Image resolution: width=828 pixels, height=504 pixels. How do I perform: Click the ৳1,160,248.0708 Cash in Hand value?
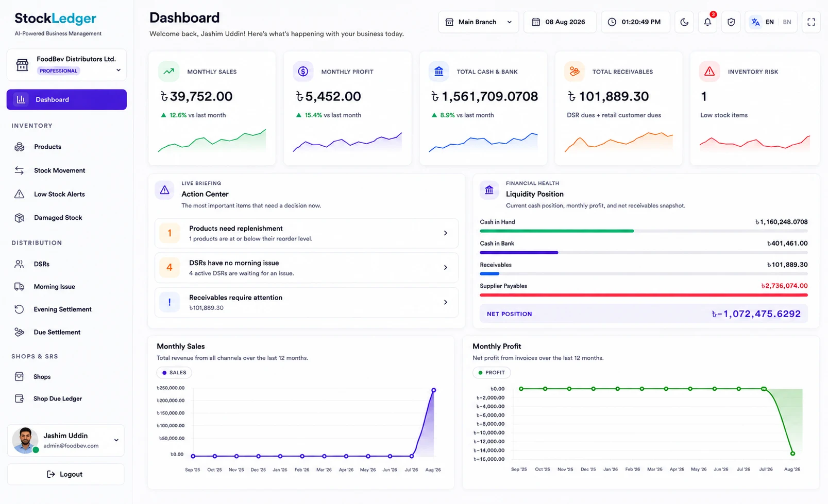[x=781, y=222]
